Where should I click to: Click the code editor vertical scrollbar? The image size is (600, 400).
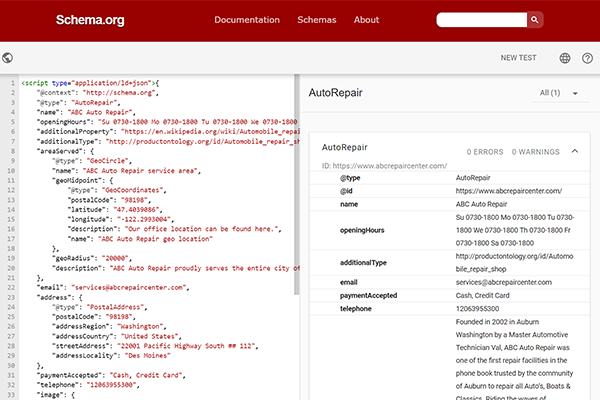[x=297, y=184]
